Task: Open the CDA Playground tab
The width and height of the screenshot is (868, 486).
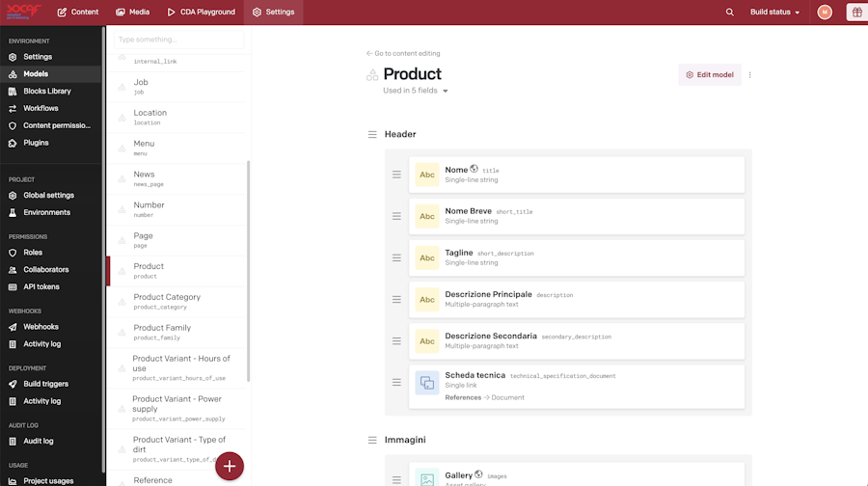Action: coord(201,13)
